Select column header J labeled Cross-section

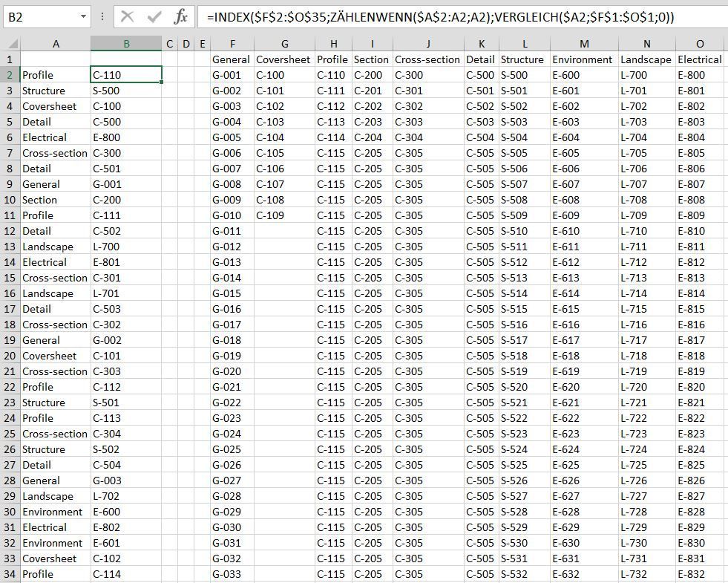click(427, 43)
